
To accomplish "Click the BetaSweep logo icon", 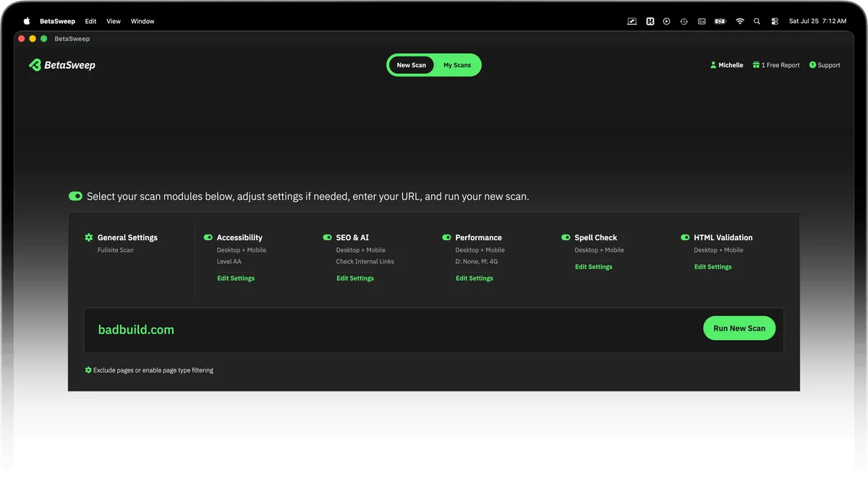I will (x=35, y=65).
